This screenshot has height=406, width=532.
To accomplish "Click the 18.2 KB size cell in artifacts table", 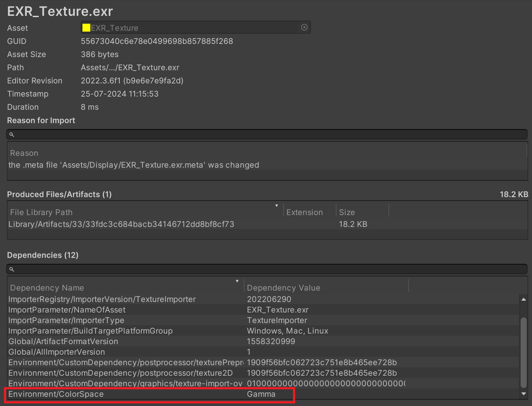I will (x=353, y=224).
